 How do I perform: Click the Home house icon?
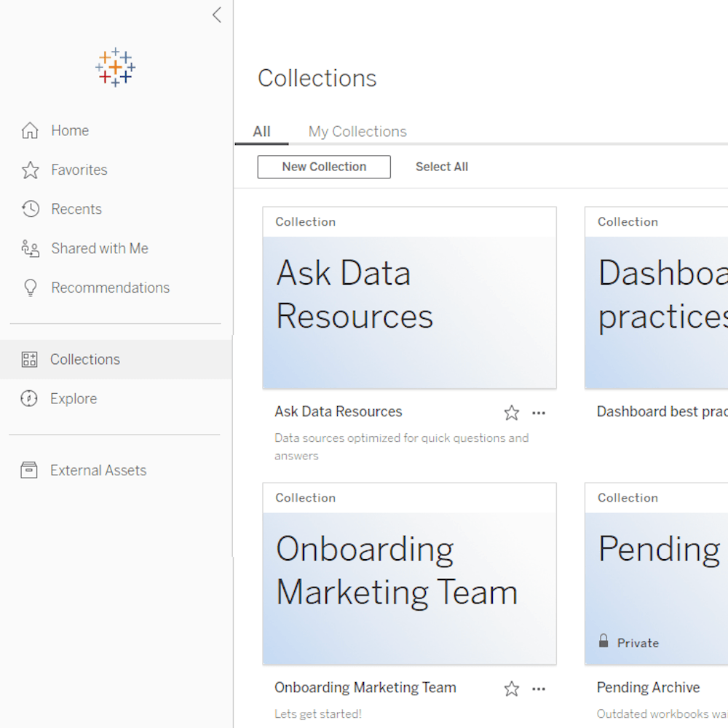[30, 131]
